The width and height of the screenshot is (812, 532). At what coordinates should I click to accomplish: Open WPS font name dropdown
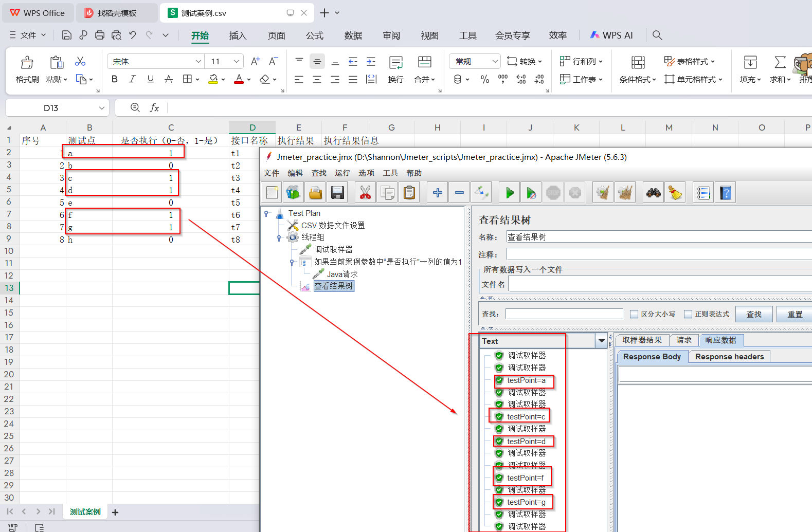[x=199, y=61]
